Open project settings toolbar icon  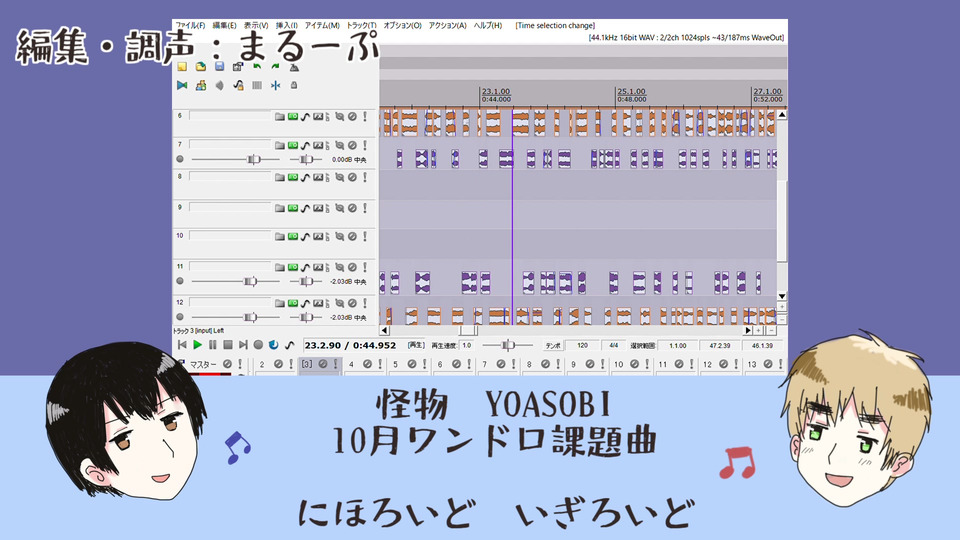point(238,67)
